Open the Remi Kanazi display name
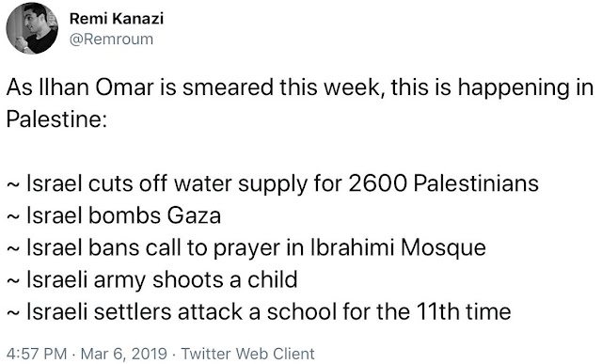 [117, 18]
